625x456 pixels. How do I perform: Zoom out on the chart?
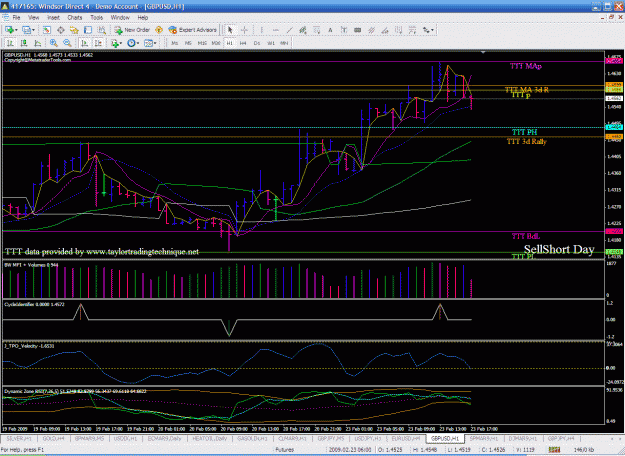point(67,43)
